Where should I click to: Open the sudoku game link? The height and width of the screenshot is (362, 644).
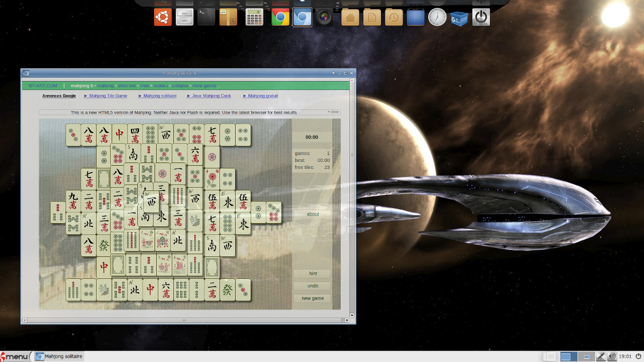click(161, 86)
